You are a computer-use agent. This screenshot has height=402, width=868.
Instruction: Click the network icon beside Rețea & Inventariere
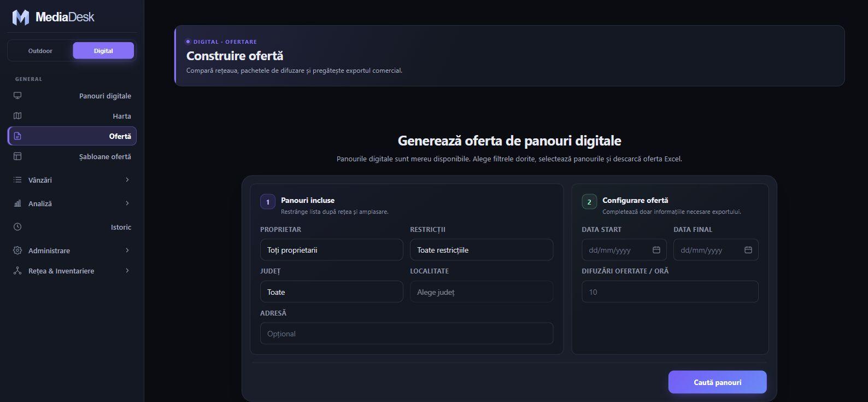click(17, 271)
